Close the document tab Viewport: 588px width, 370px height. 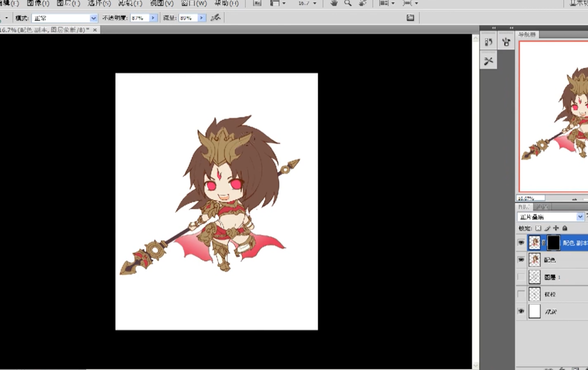[95, 30]
